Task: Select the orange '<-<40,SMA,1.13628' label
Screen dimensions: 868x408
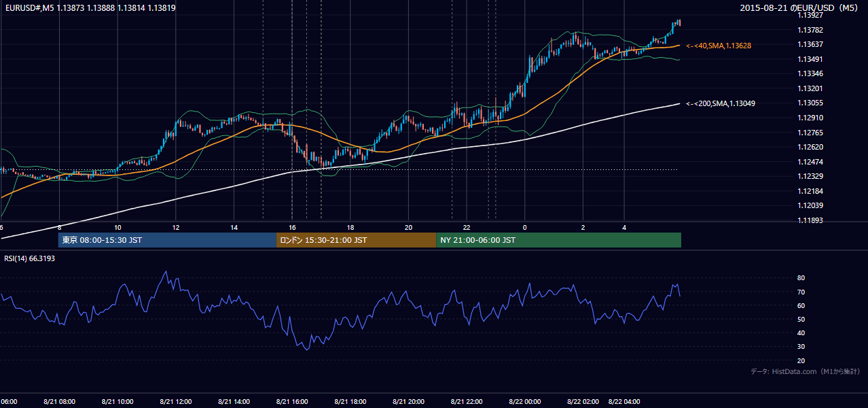Action: tap(719, 46)
